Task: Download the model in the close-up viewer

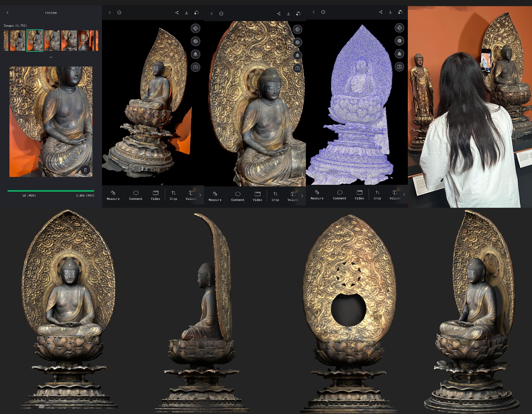Action: tap(289, 14)
